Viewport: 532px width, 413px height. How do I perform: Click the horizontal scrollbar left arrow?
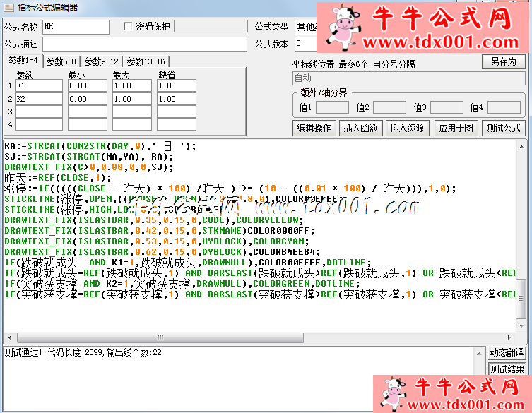pyautogui.click(x=10, y=337)
